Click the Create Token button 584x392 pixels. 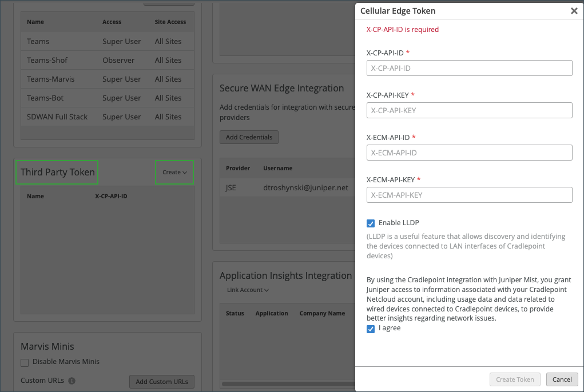pyautogui.click(x=515, y=379)
